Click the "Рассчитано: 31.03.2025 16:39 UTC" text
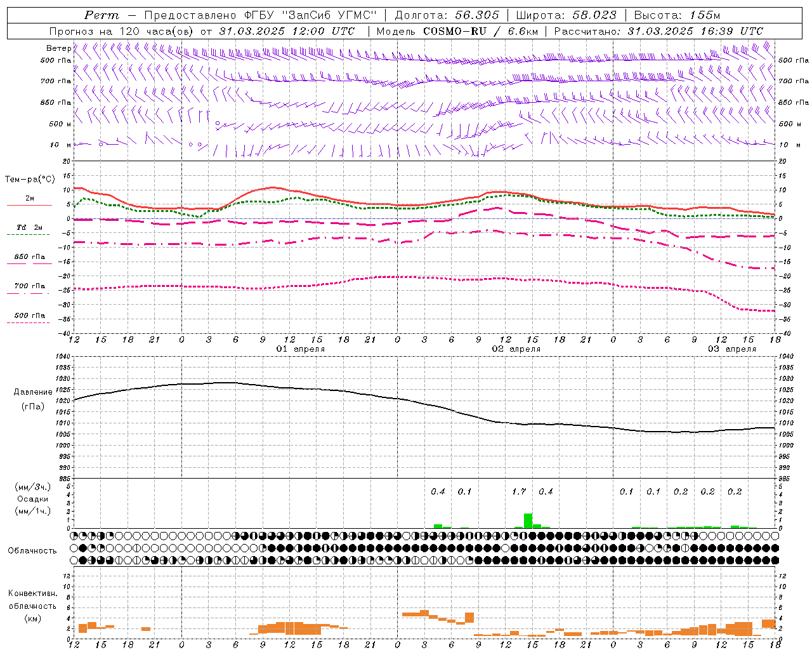Image resolution: width=812 pixels, height=650 pixels. pos(658,31)
